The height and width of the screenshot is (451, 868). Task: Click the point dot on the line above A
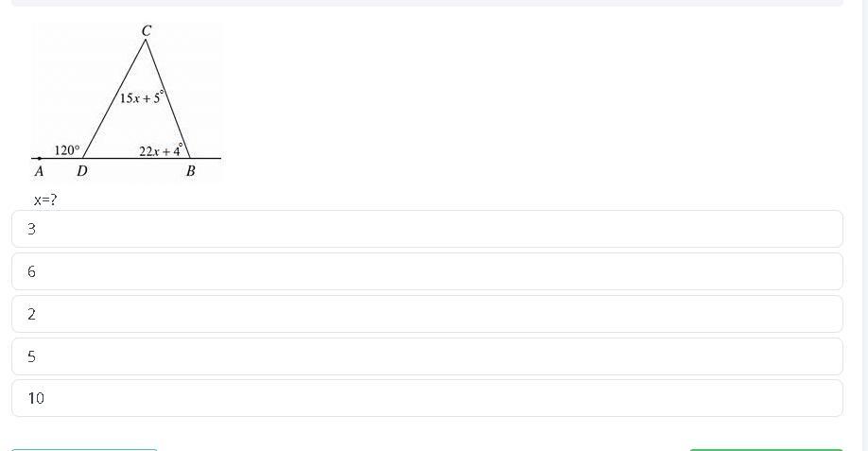pos(39,158)
